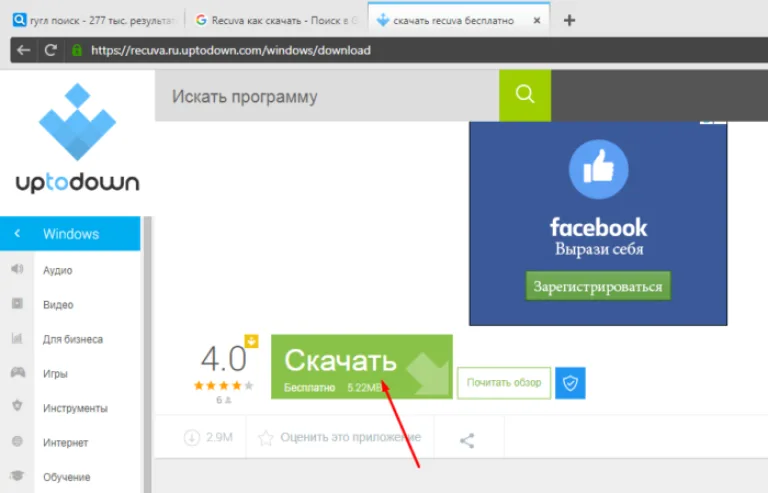Open the Обучение category
Viewport: 768px width, 493px height.
[67, 477]
